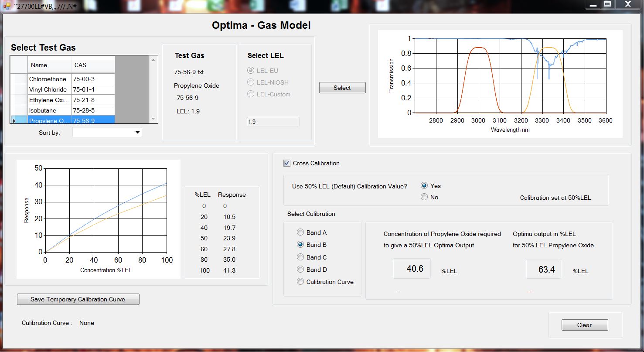Choose Band C calibration
The image size is (644, 352).
300,257
